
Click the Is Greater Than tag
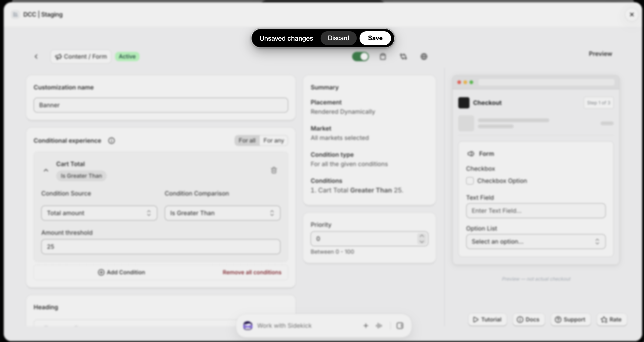(x=81, y=176)
